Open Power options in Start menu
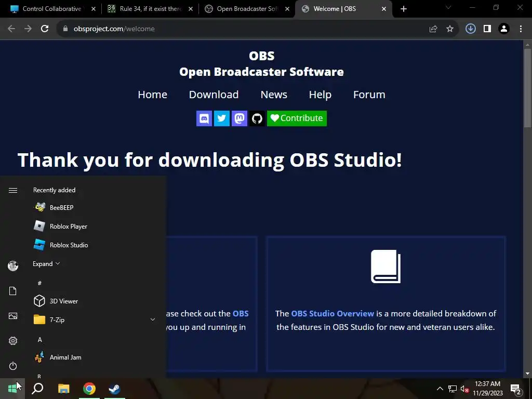 pos(13,366)
